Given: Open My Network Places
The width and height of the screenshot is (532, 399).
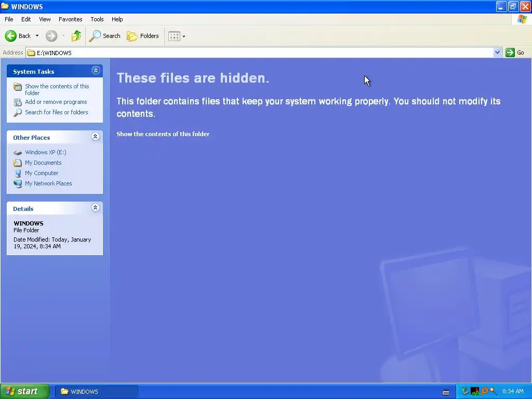Looking at the screenshot, I should [48, 183].
